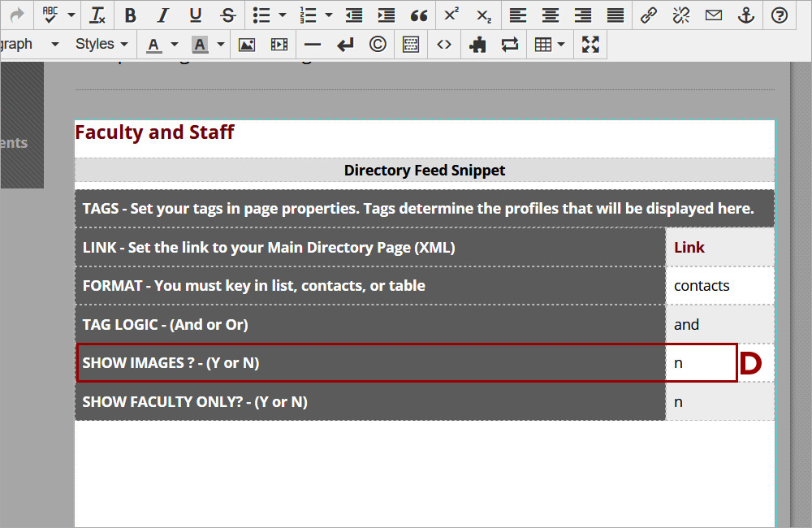
Task: Insert an anchor
Action: (746, 15)
